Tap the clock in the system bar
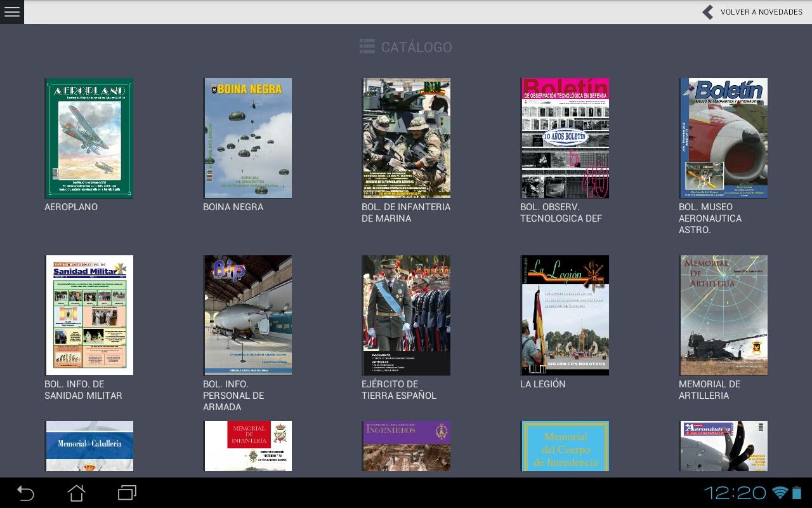812x508 pixels. click(735, 493)
